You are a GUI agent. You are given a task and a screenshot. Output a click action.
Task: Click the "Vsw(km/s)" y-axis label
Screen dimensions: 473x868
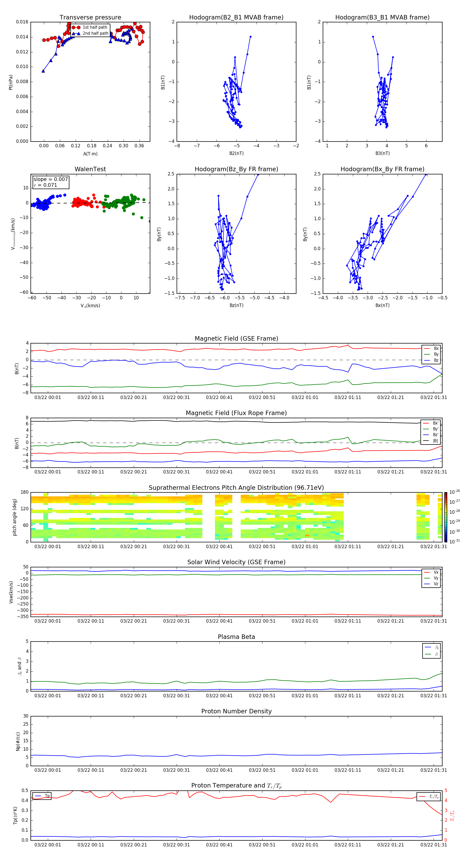pyautogui.click(x=11, y=592)
